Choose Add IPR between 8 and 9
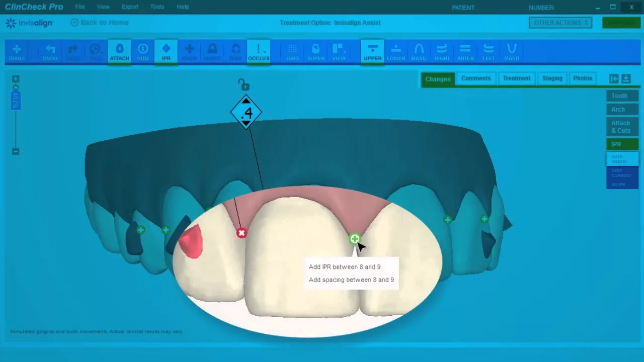644x362 pixels. tap(345, 267)
